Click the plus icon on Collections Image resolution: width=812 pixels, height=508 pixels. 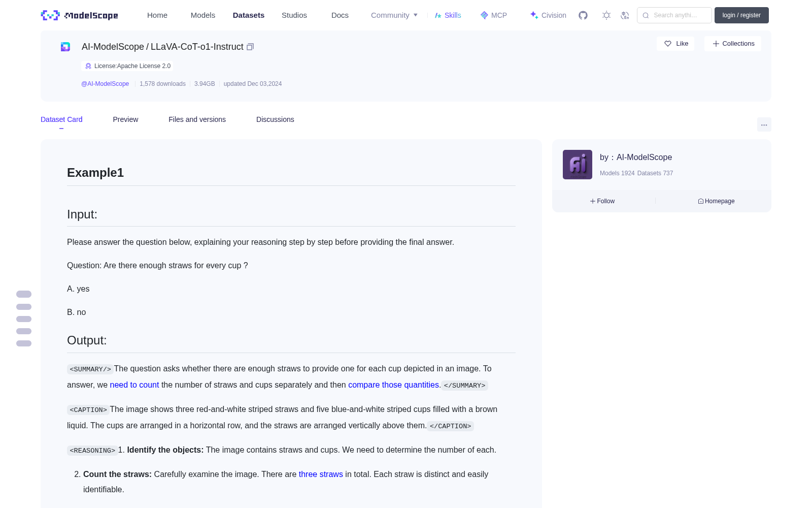coord(716,44)
